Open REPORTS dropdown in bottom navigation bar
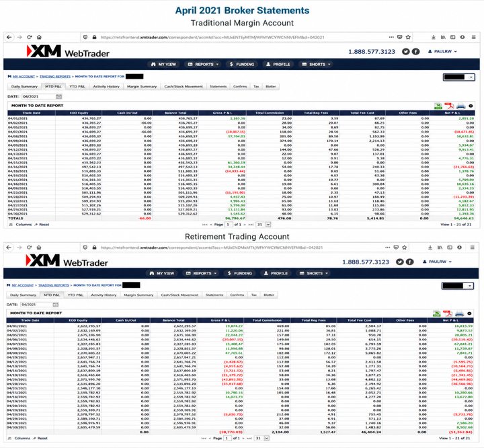 click(x=200, y=273)
